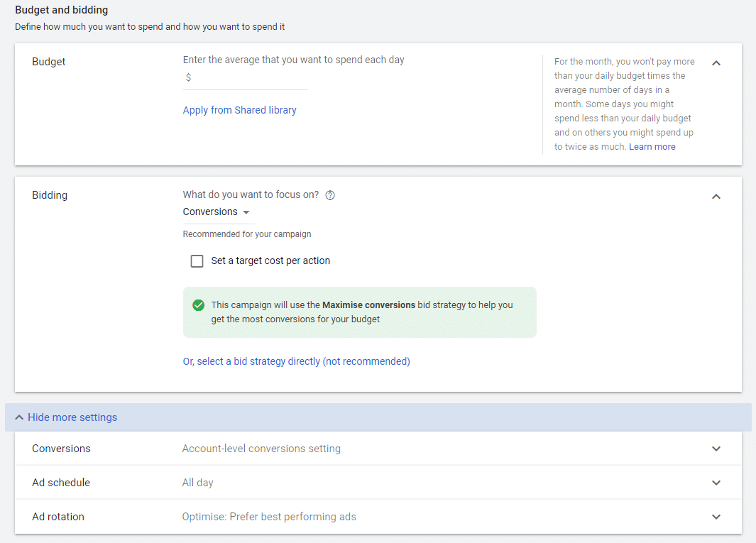Screen dimensions: 756x543
Task: Collapse the Bidding section using its chevron
Action: tap(716, 196)
